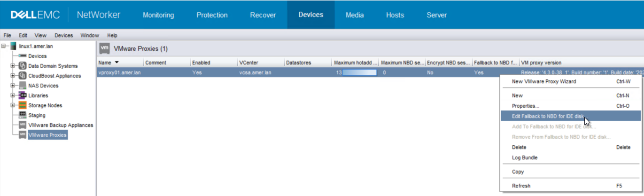Image resolution: width=644 pixels, height=196 pixels.
Task: Sort by the Datastores column header
Action: coord(308,63)
